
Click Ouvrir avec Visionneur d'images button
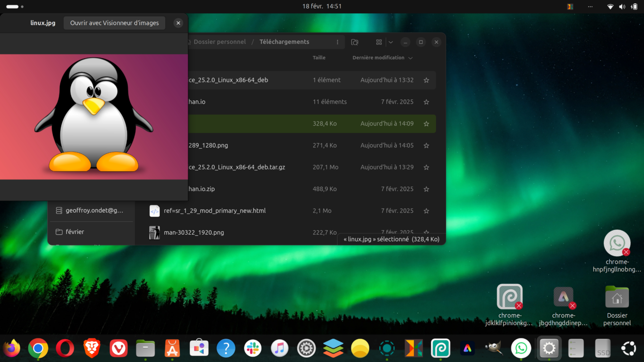114,23
